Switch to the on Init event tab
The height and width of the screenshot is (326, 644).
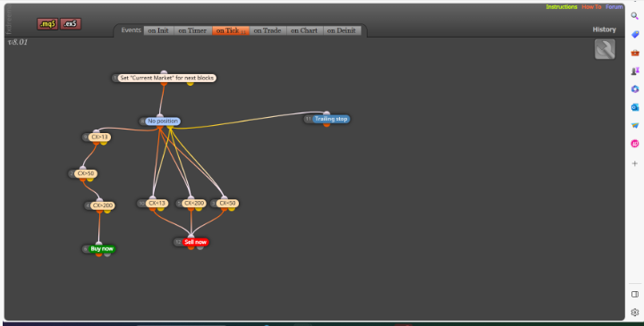[158, 30]
